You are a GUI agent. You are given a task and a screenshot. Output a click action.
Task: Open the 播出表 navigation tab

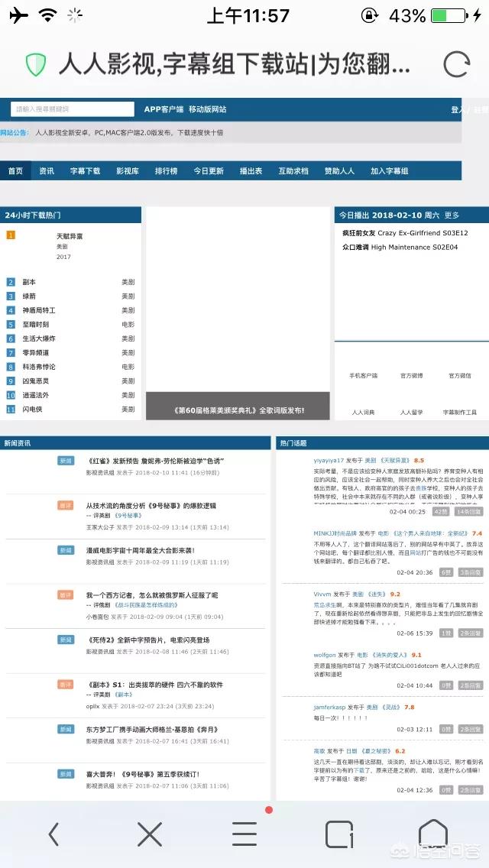251,171
